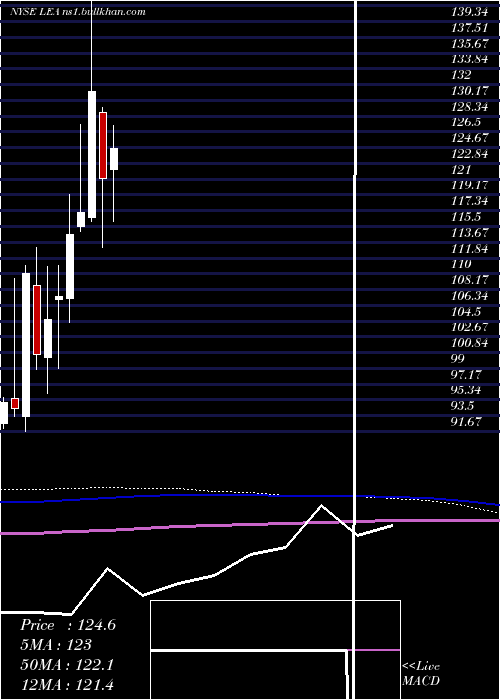Click the last white candle near 122.84
This screenshot has height=700, width=500.
tap(114, 159)
